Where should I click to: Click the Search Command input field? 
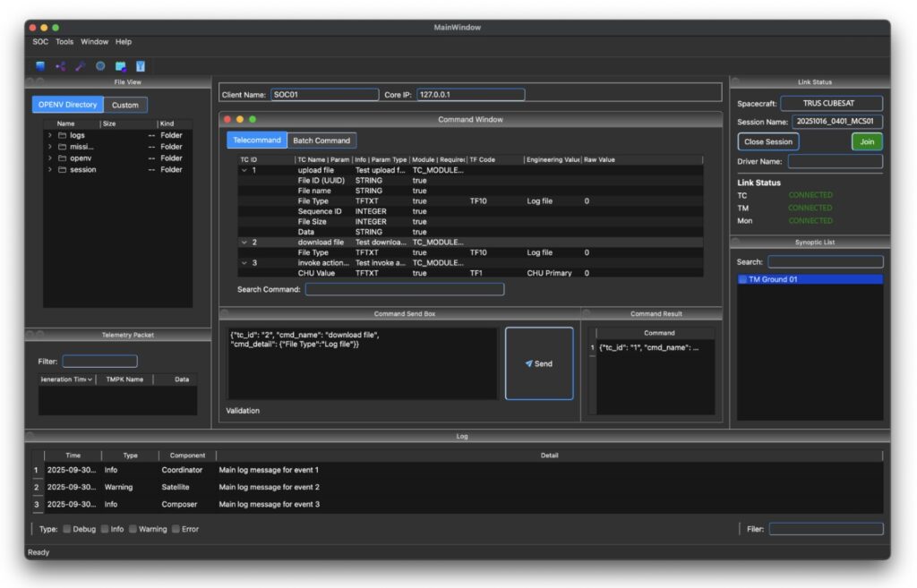click(x=405, y=289)
